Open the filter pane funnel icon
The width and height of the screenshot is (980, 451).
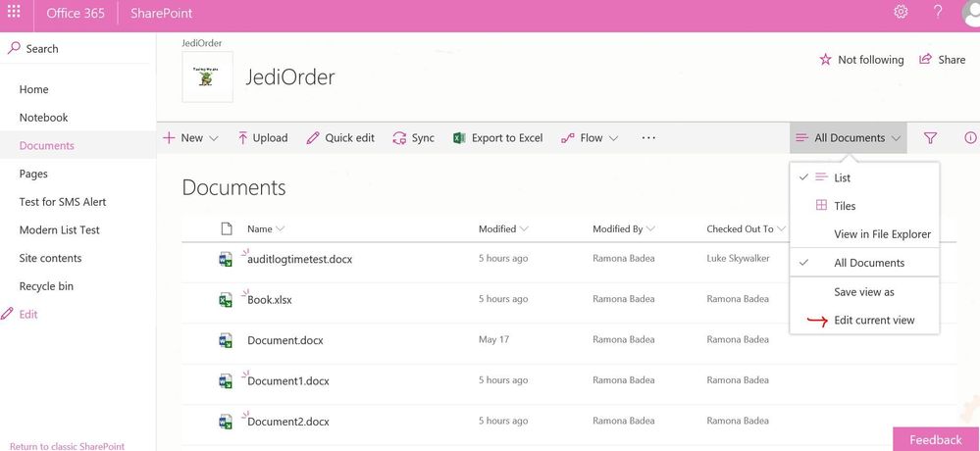(930, 138)
